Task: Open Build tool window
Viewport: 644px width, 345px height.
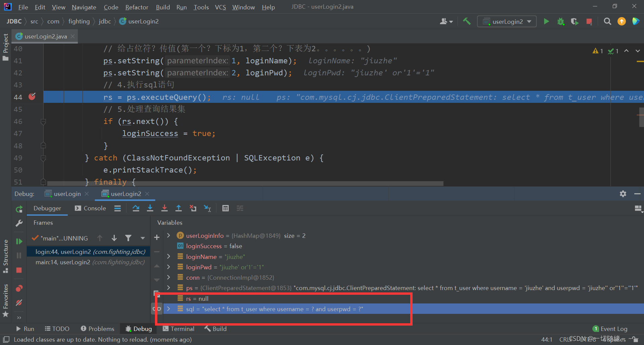Action: click(x=216, y=329)
